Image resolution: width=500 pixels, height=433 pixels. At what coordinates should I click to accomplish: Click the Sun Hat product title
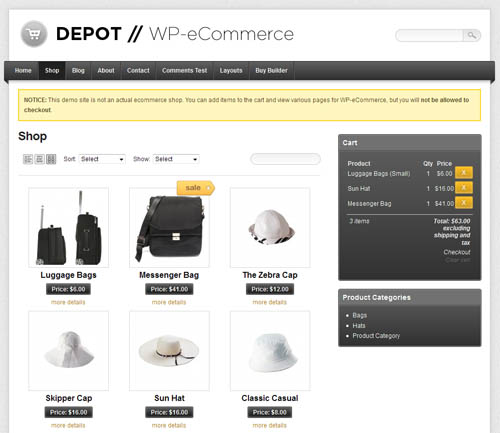click(x=169, y=398)
